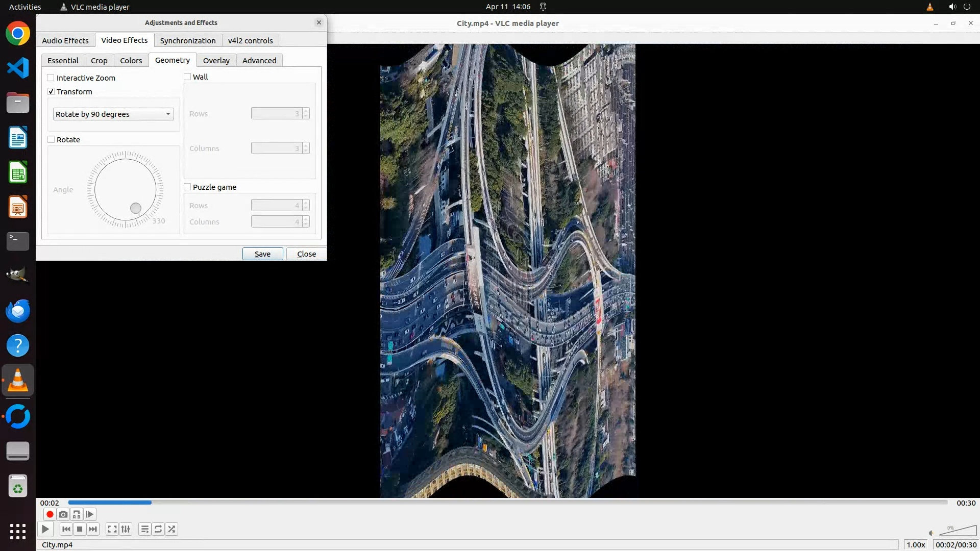Viewport: 980px width, 551px height.
Task: Toggle the loop repeat button
Action: pyautogui.click(x=158, y=529)
